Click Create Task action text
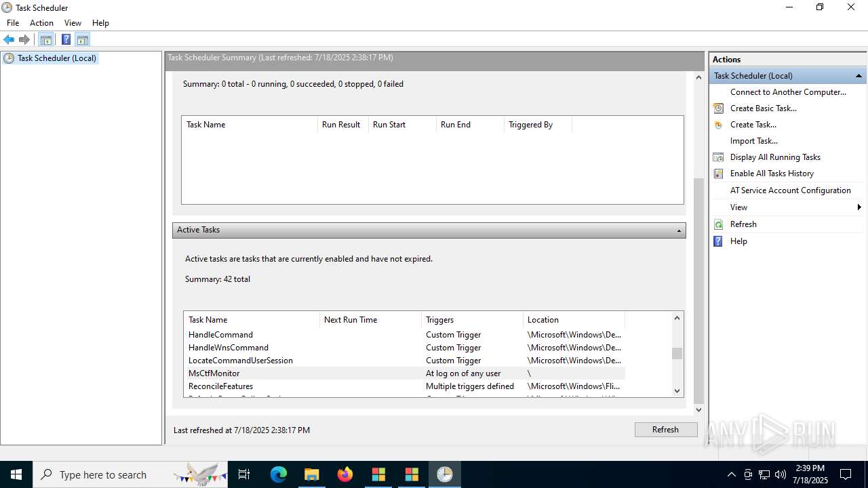 753,125
